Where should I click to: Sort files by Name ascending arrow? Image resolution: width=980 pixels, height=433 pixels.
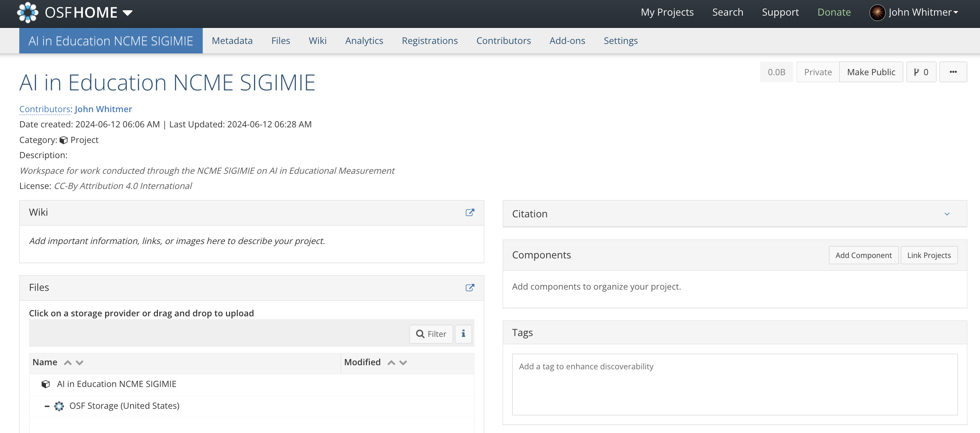(68, 362)
